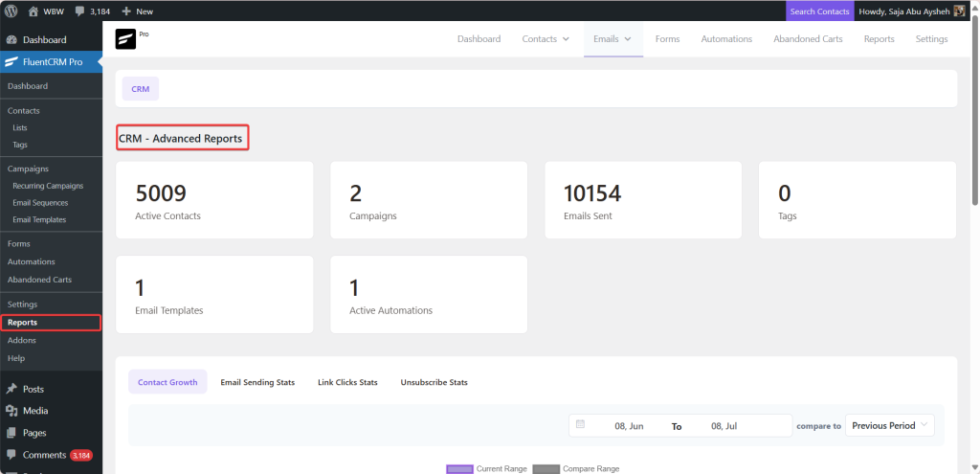
Task: Click the 10154 Emails Sent card
Action: [643, 200]
